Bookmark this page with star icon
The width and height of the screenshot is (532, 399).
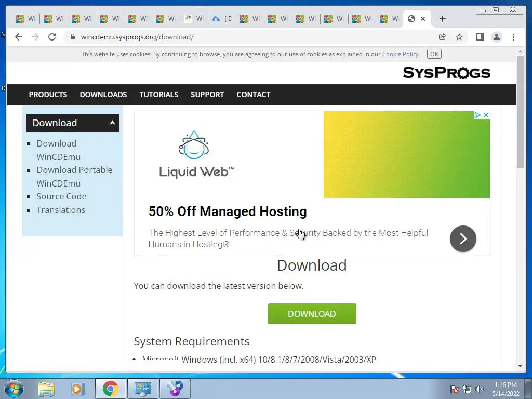coord(459,37)
